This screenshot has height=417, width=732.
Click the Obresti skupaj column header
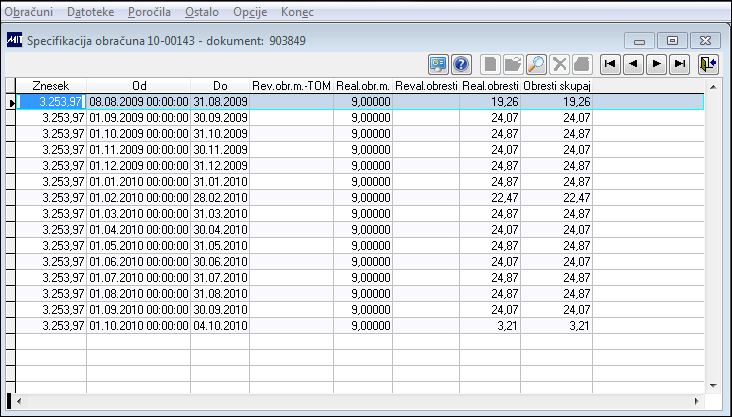click(x=556, y=86)
